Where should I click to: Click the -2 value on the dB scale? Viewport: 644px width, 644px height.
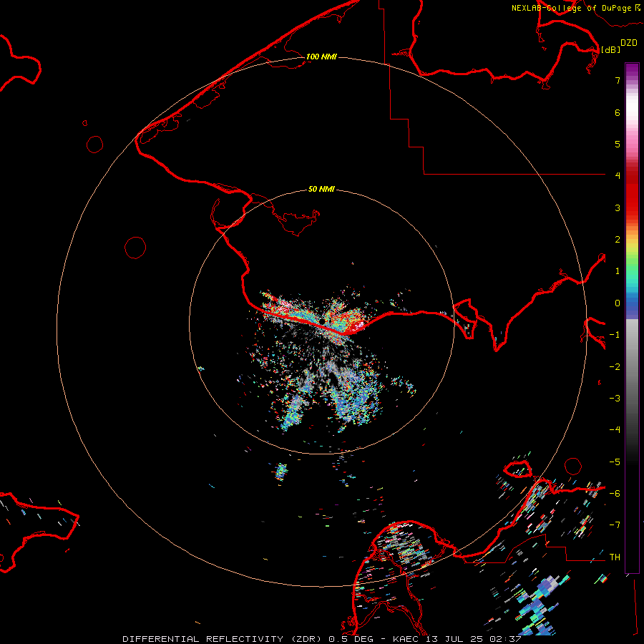click(615, 367)
